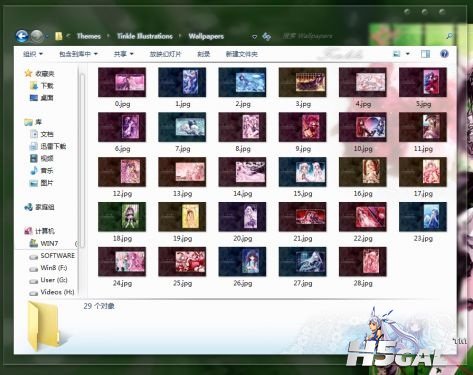Open 下载 downloads in the sidebar

[42, 86]
